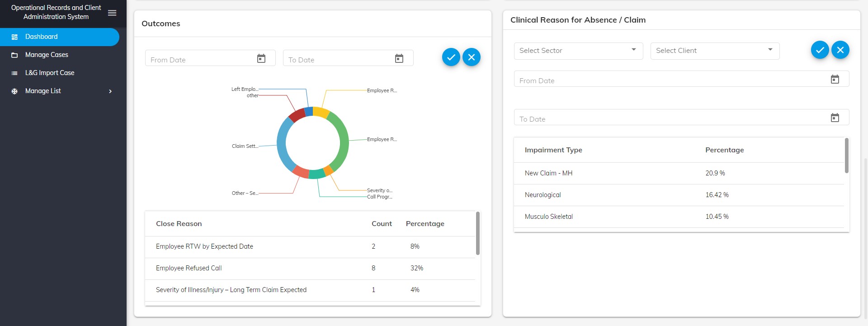Click the Count column header
This screenshot has height=326, width=868.
coord(382,224)
